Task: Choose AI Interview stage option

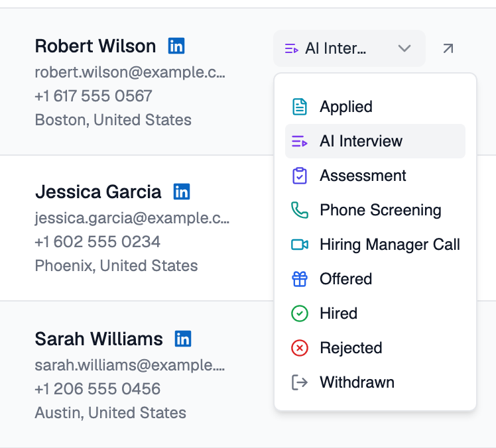Action: click(x=375, y=141)
